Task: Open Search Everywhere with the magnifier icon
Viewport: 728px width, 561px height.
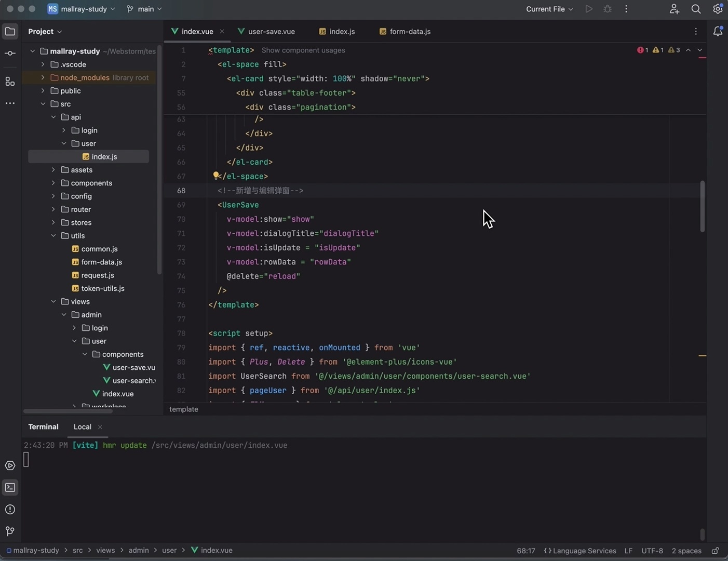Action: pyautogui.click(x=696, y=9)
